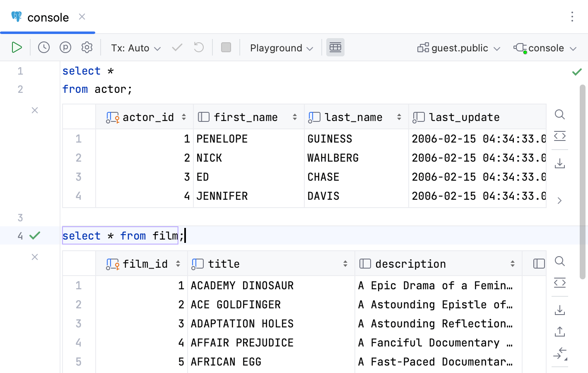Open the compare icon below film results
Image resolution: width=588 pixels, height=373 pixels.
coord(560,354)
